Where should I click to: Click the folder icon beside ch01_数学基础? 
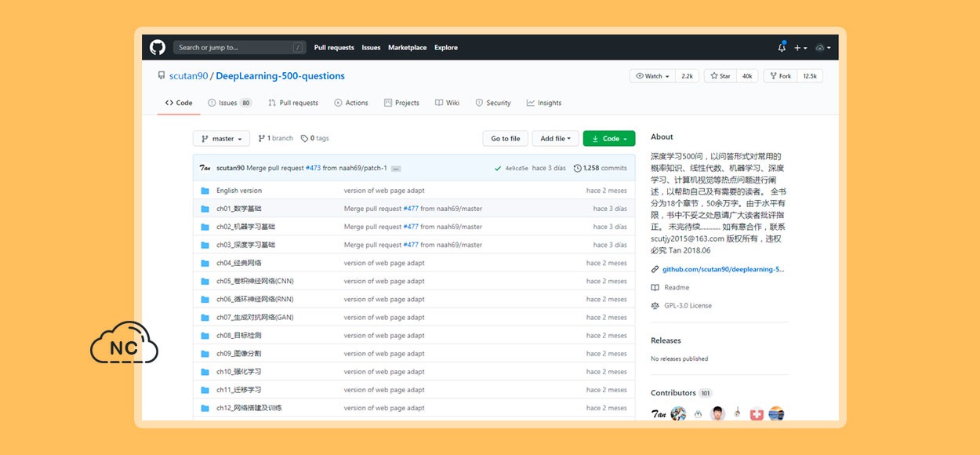pyautogui.click(x=205, y=209)
